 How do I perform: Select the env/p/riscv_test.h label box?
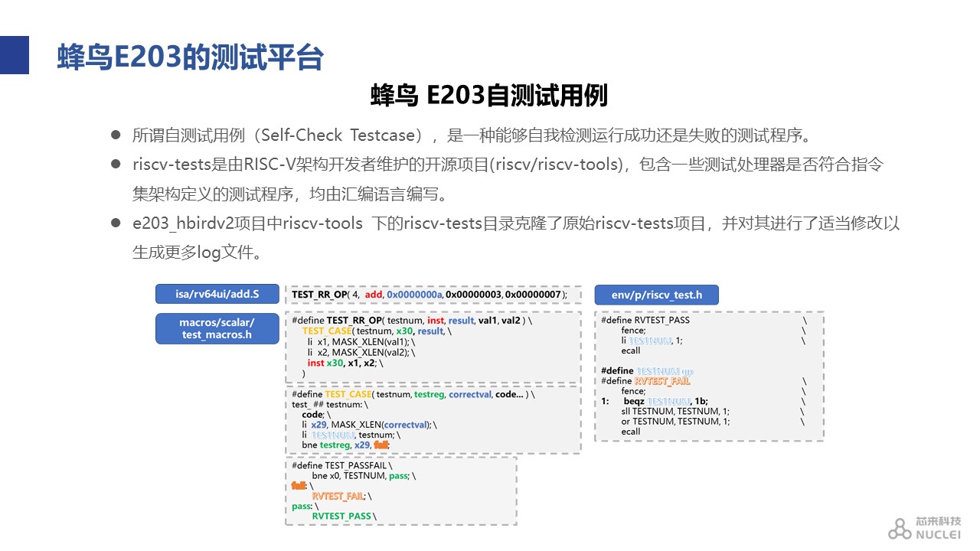656,295
